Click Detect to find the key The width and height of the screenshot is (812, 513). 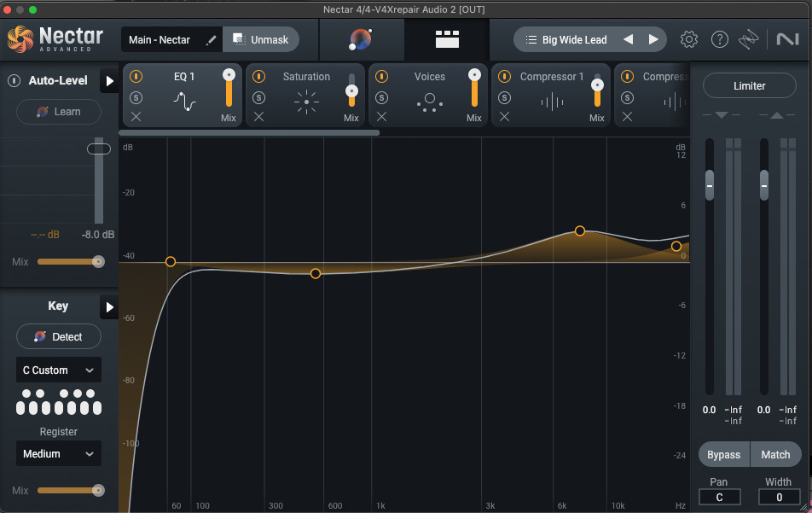coord(59,337)
